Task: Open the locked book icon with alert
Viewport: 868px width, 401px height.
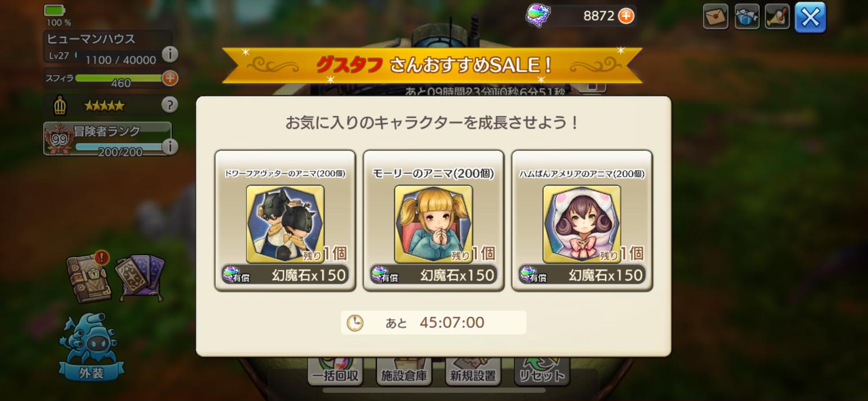Action: (x=89, y=278)
